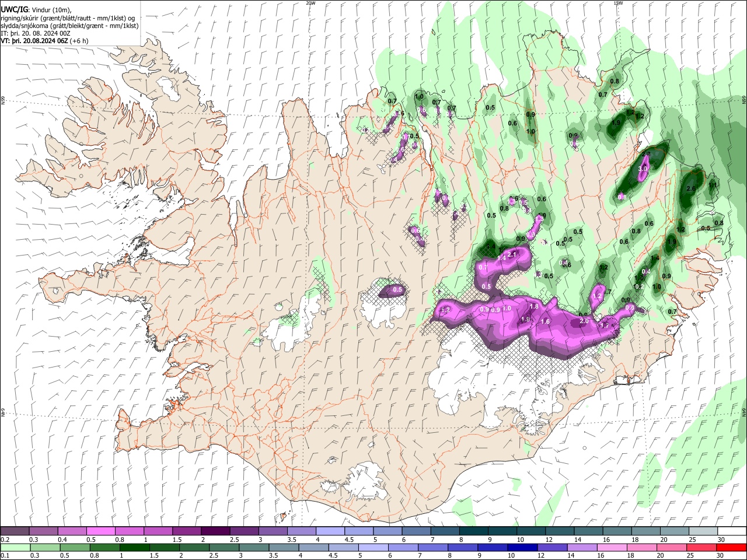The height and width of the screenshot is (560, 747).
Task: Select the lavender swatch labeled 4 in upper legend row
Action: [330, 531]
